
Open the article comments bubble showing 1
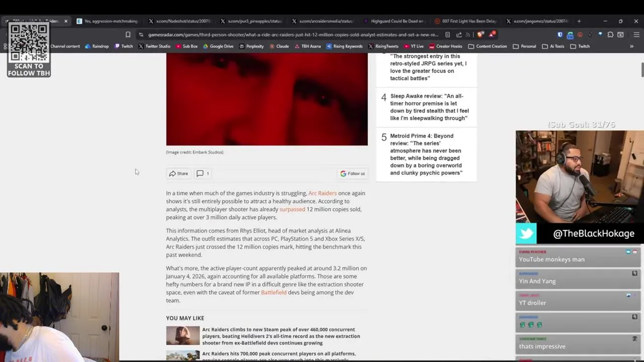tap(203, 173)
